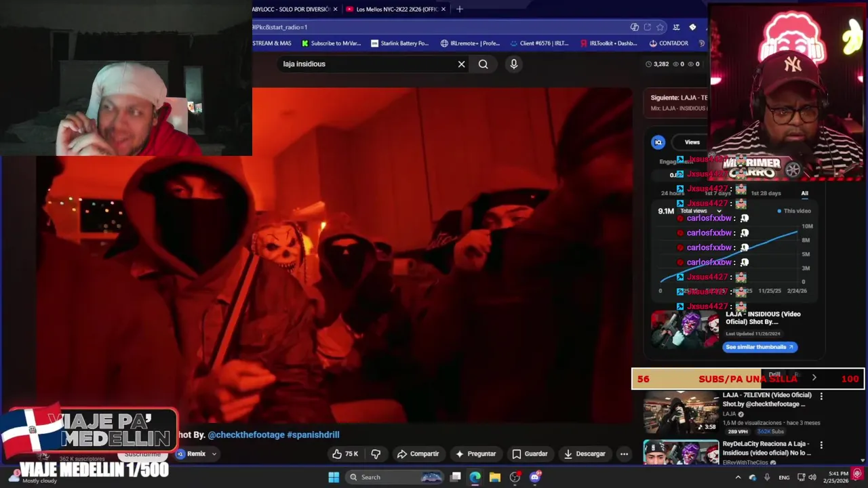Open IRLremote+ bookmark
Screen dimensions: 868x488
point(470,43)
